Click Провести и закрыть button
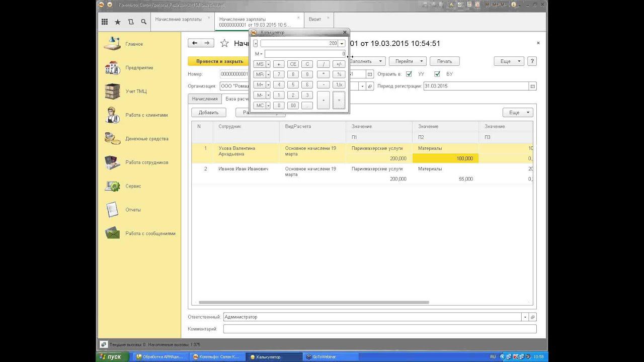 pos(219,61)
